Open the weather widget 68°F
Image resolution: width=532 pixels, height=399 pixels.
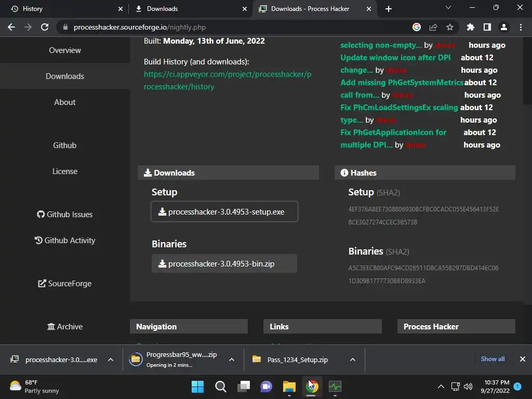(35, 387)
